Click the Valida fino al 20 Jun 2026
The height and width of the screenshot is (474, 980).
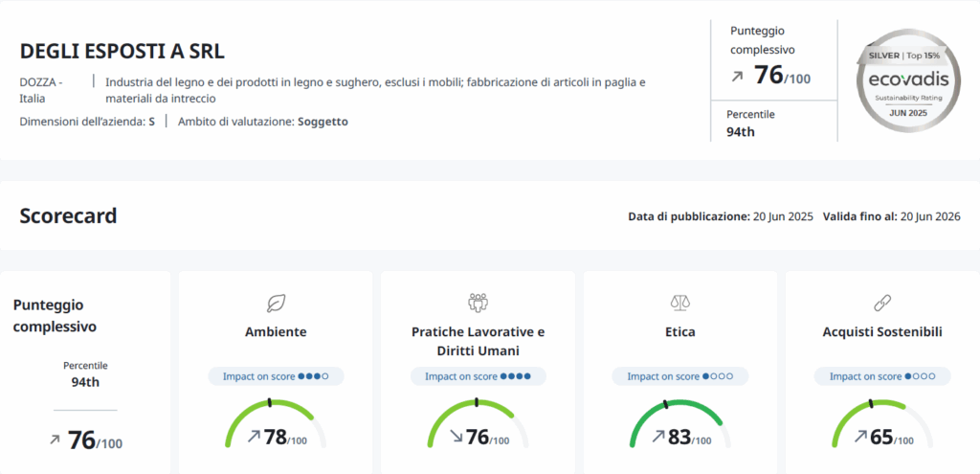tap(892, 217)
